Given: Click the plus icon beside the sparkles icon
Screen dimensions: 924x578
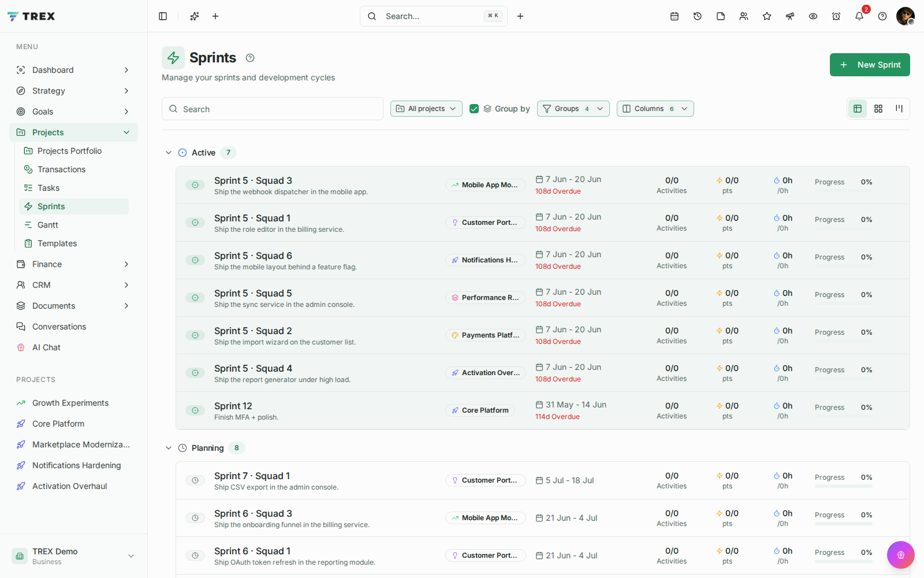Looking at the screenshot, I should coord(215,16).
